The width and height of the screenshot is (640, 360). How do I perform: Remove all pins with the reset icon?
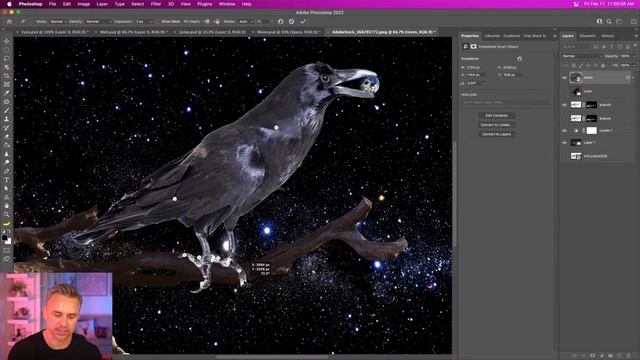coord(280,22)
